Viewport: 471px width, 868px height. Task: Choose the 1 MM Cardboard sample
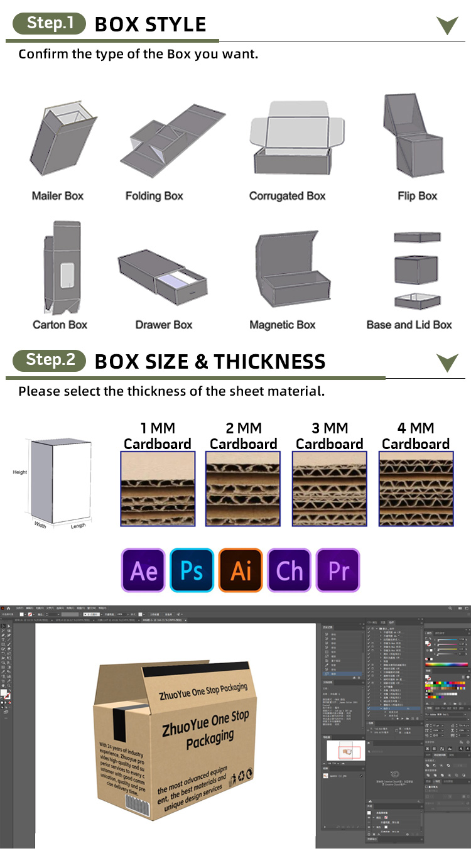(158, 489)
